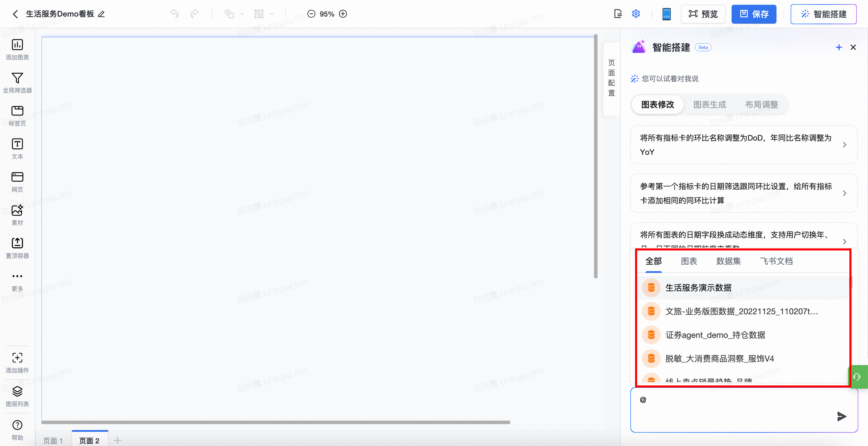Expand the page config (页面配置) side panel
The height and width of the screenshot is (446, 868).
coord(611,78)
